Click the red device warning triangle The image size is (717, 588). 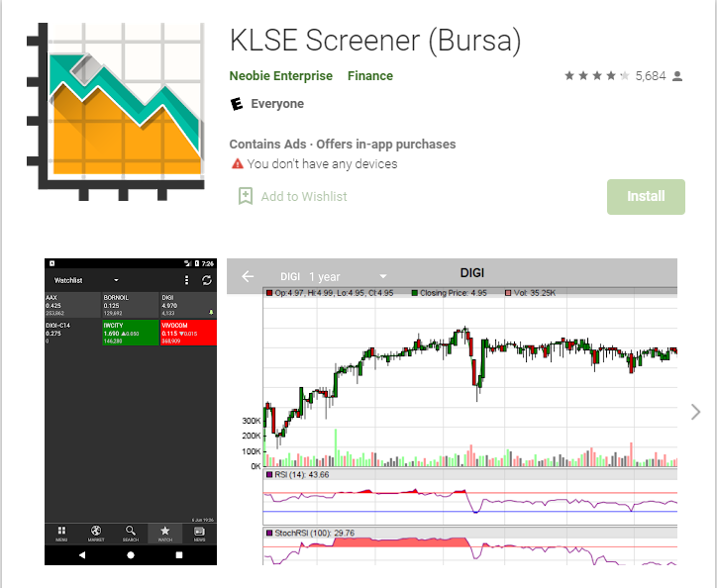237,164
